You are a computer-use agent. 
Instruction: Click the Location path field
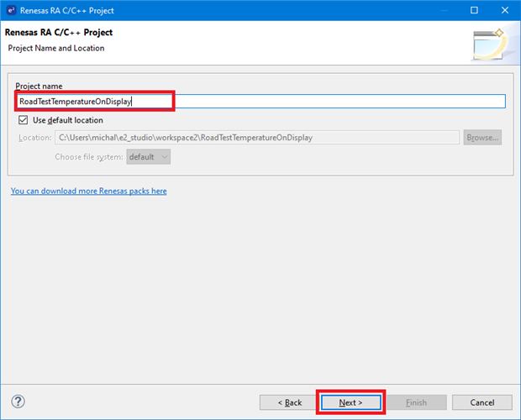[257, 138]
